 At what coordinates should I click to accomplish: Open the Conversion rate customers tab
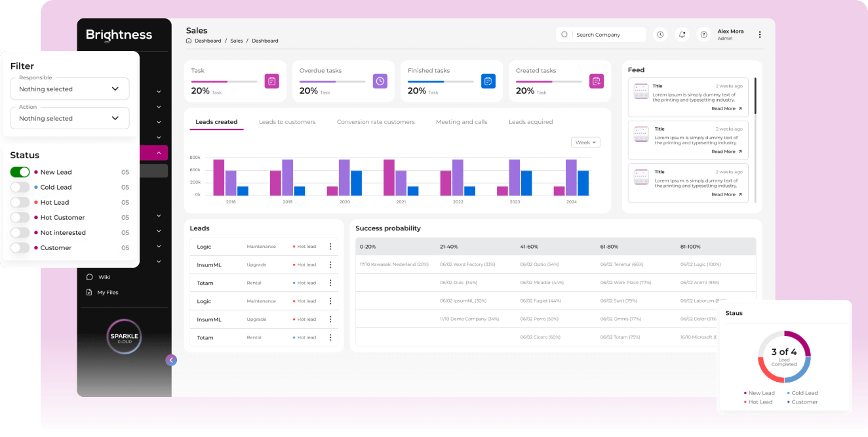(x=376, y=122)
